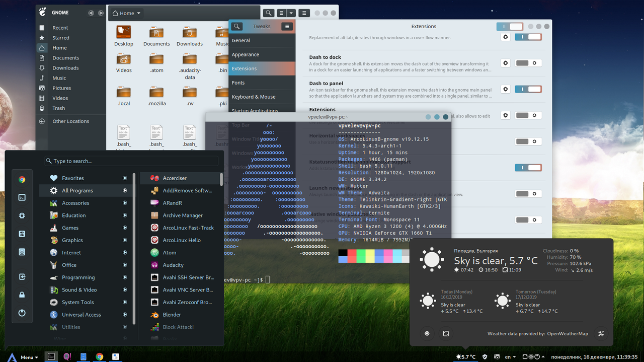
Task: Select the Office category in the application menu
Action: [86, 265]
